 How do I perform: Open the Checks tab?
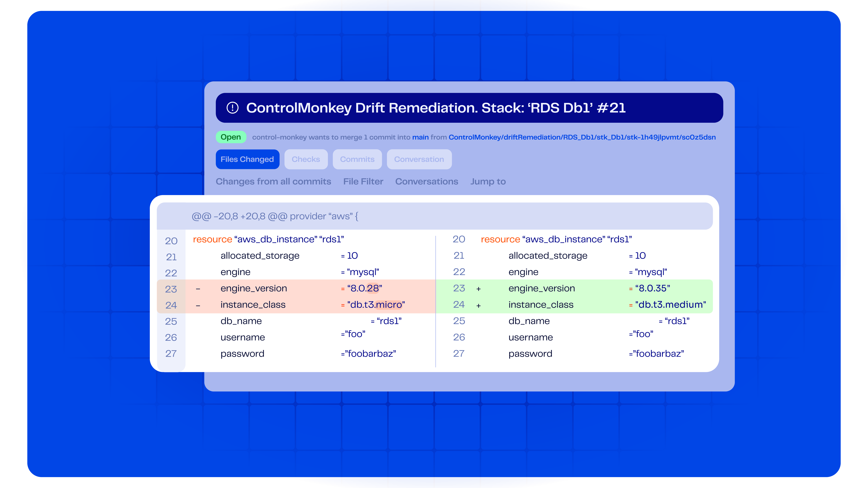coord(306,159)
